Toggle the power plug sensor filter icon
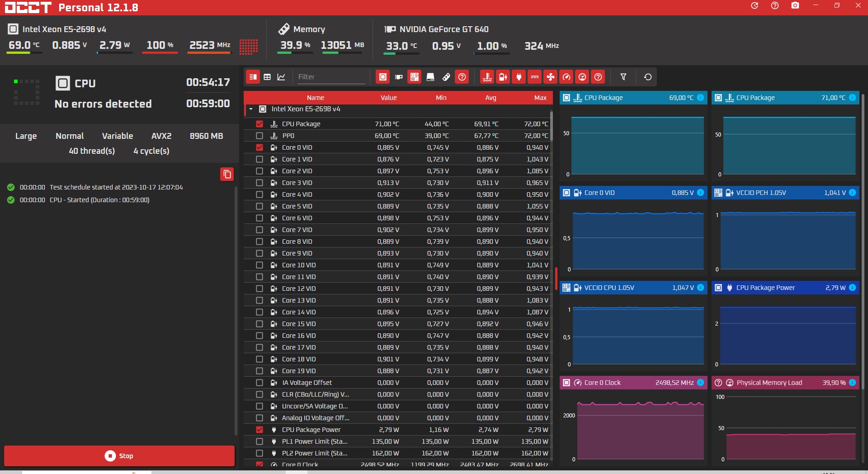This screenshot has width=868, height=474. pos(519,77)
